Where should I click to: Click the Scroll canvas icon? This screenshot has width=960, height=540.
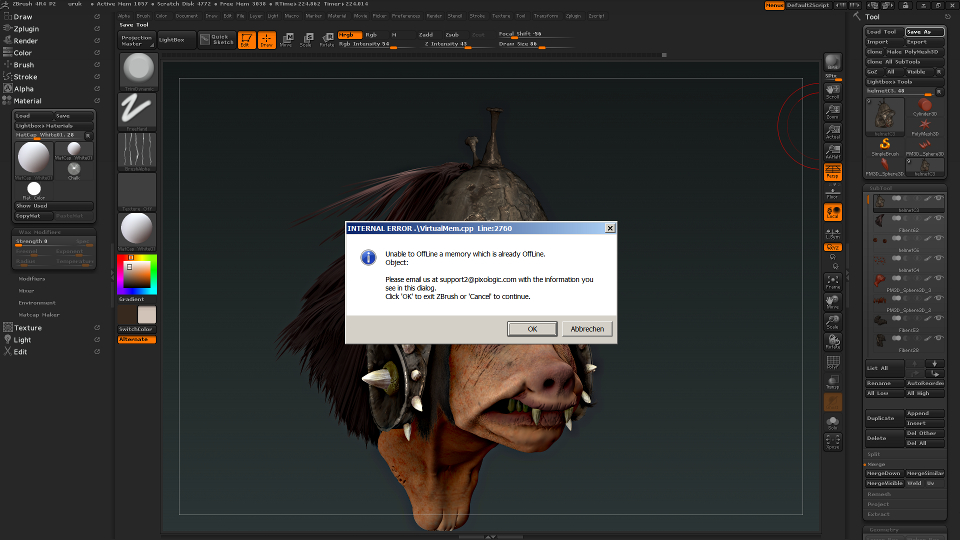pos(833,92)
